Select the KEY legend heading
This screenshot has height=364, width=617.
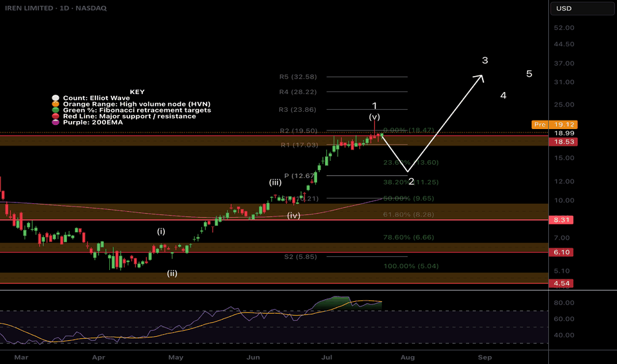pos(137,92)
